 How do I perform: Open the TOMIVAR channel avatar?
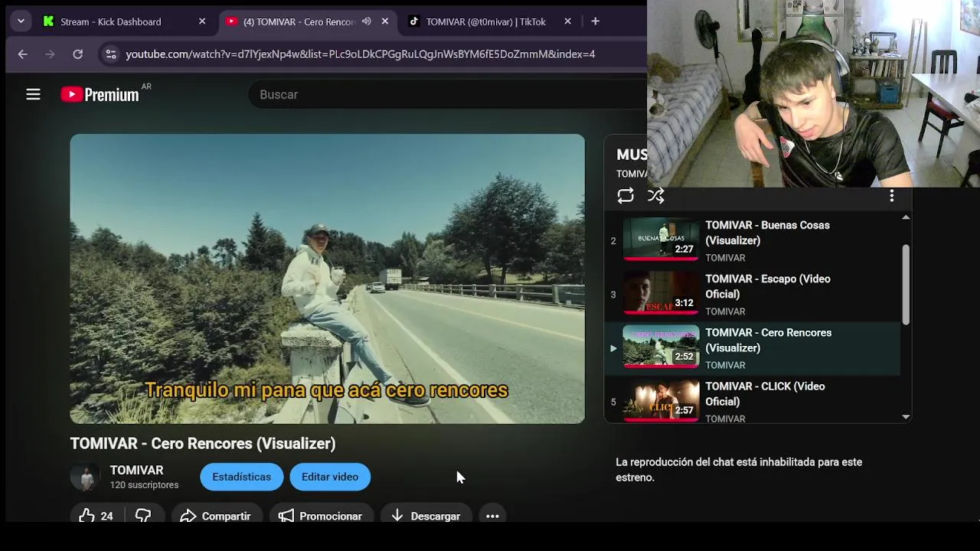click(x=85, y=477)
